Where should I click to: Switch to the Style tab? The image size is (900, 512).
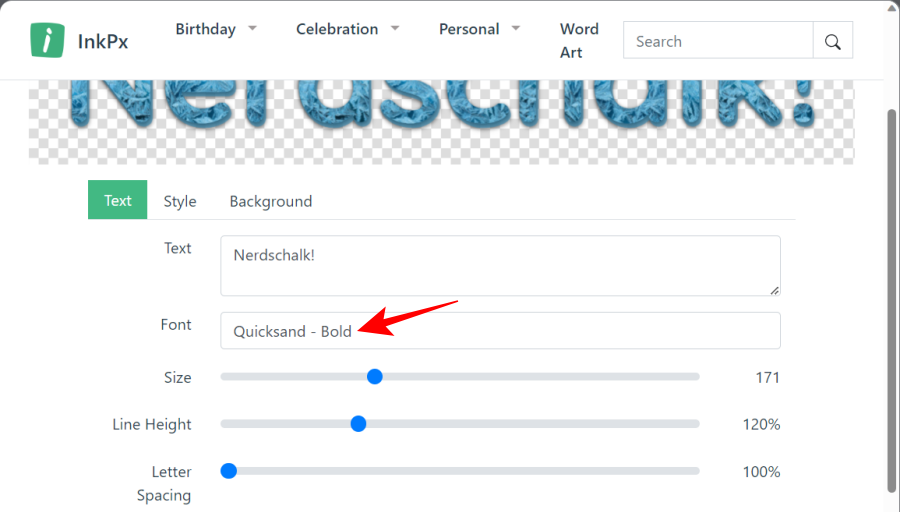[x=180, y=201]
